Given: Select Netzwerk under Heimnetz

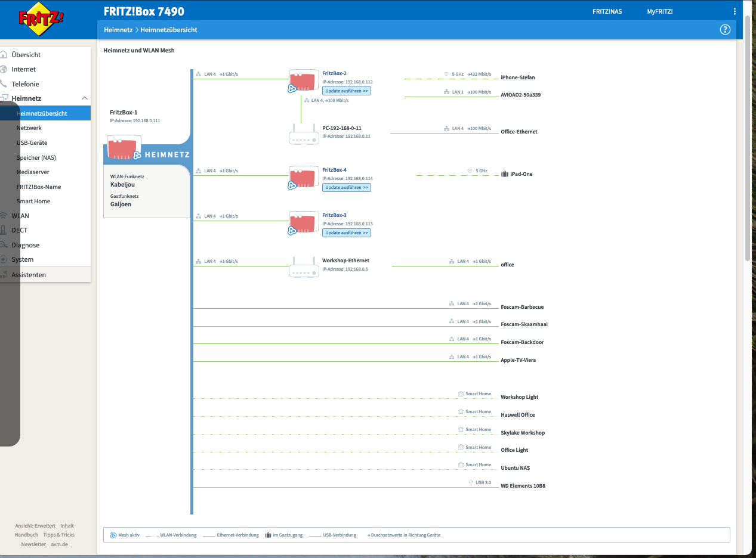Looking at the screenshot, I should (x=29, y=128).
